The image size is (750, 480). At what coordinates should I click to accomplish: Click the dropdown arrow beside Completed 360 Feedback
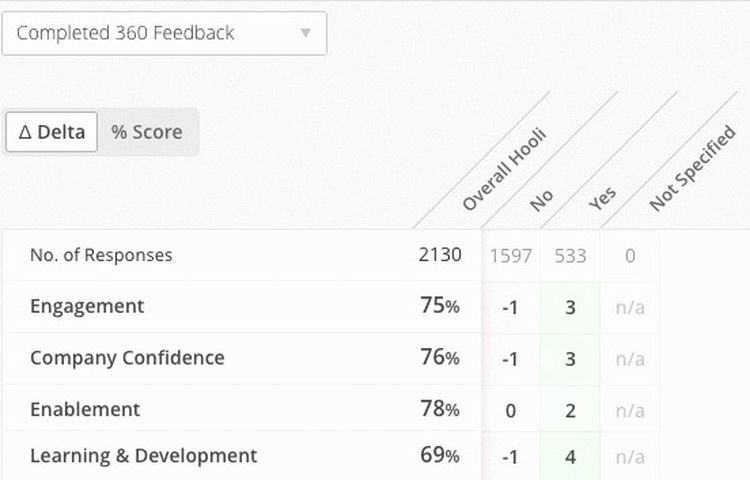tap(306, 33)
